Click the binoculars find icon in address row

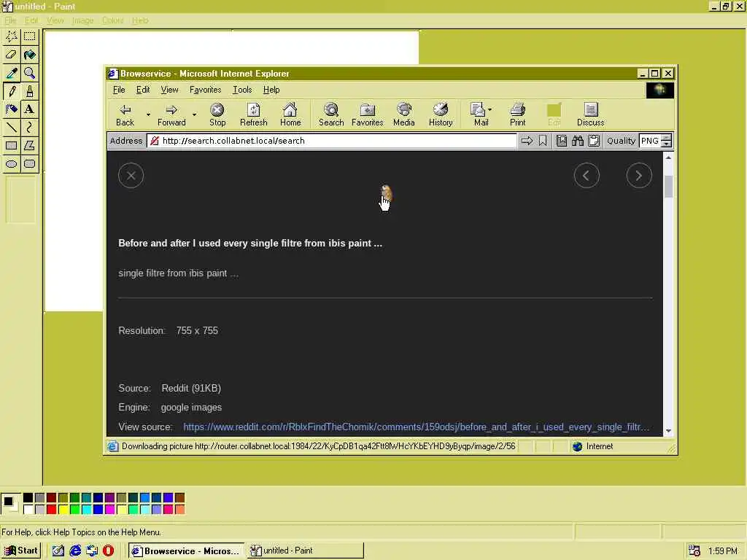coord(578,141)
